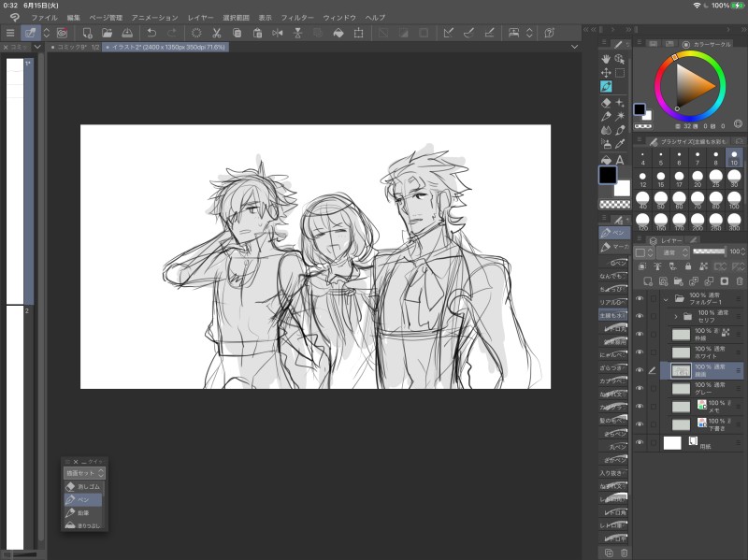Select the text tool (A icon)

pyautogui.click(x=620, y=160)
